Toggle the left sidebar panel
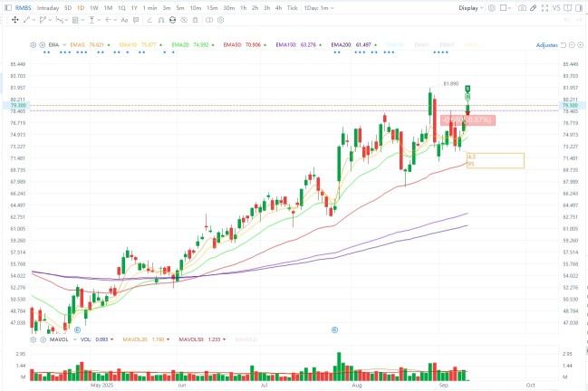This screenshot has height=391, width=588. 8,8
